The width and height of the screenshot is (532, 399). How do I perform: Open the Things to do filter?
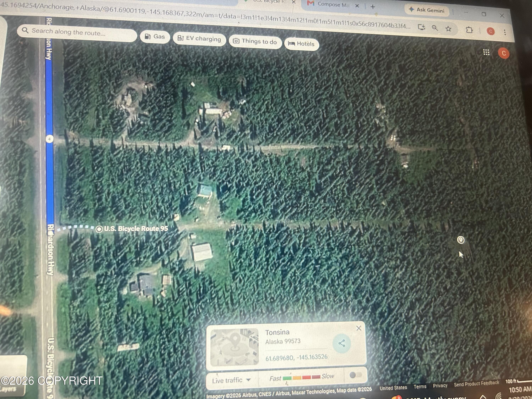(x=255, y=42)
